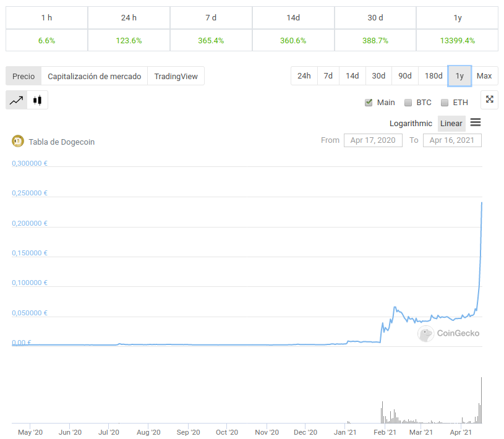Click the Aug '20 axis label

pos(148,432)
